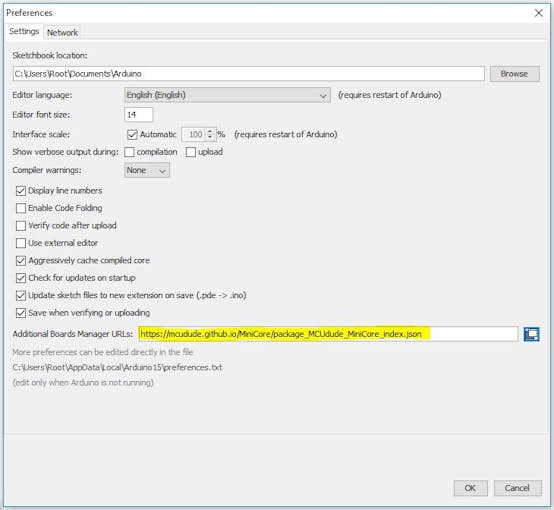Disable Display line numbers checkbox

pyautogui.click(x=21, y=191)
